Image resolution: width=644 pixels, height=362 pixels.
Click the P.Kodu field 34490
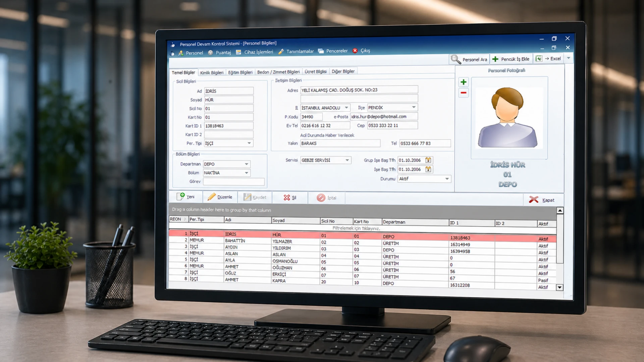point(311,117)
